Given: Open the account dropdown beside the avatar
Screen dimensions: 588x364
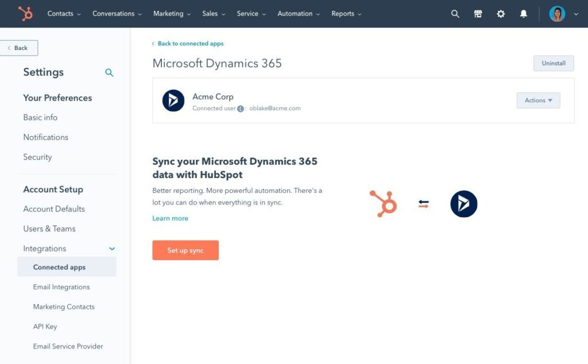Looking at the screenshot, I should (576, 13).
